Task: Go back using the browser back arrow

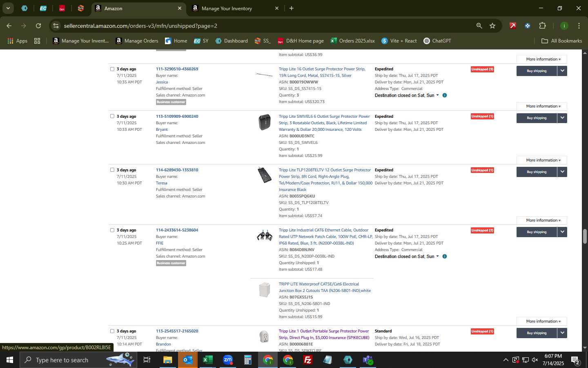Action: 9,26
